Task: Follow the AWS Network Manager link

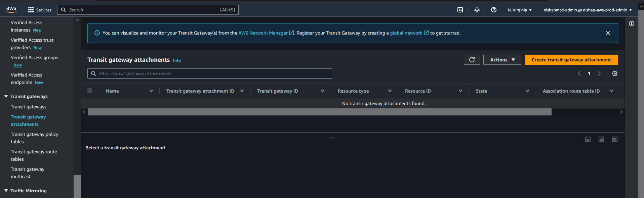Action: point(263,33)
